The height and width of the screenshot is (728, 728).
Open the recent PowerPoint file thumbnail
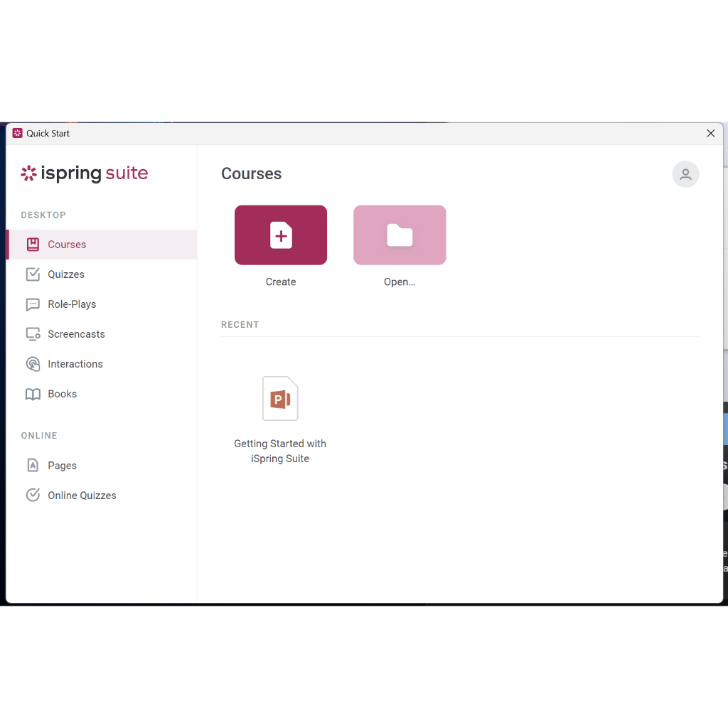(x=280, y=399)
